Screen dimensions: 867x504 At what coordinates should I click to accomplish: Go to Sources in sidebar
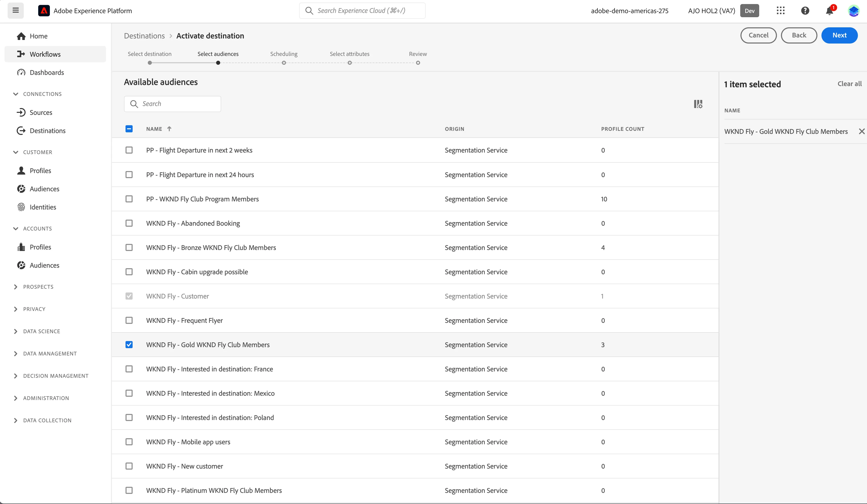40,113
